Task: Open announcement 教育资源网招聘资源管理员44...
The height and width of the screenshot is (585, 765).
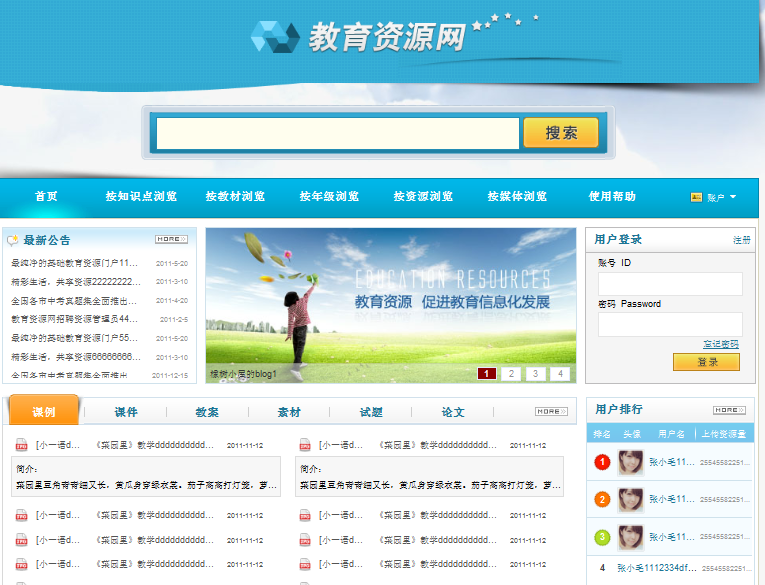Action: 75,319
